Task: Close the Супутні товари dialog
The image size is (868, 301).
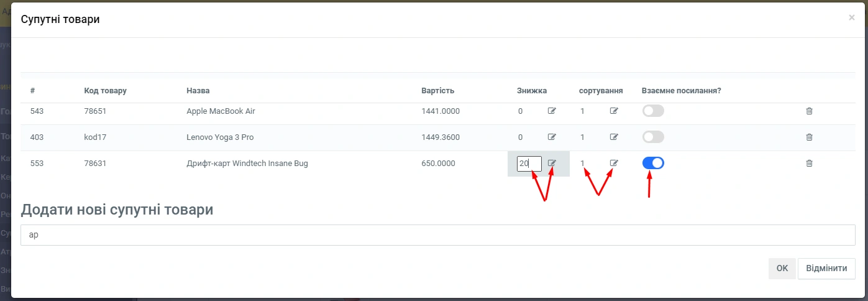Action: 851,18
